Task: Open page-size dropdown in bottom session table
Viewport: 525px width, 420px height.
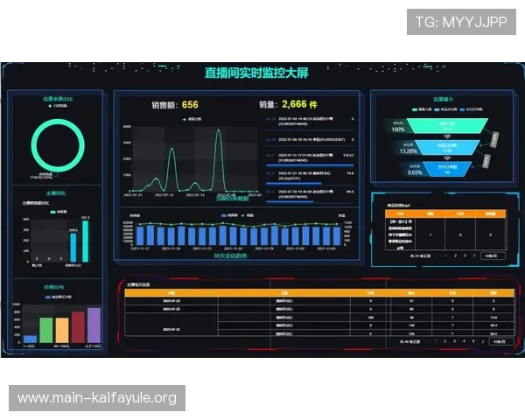Action: (x=499, y=341)
